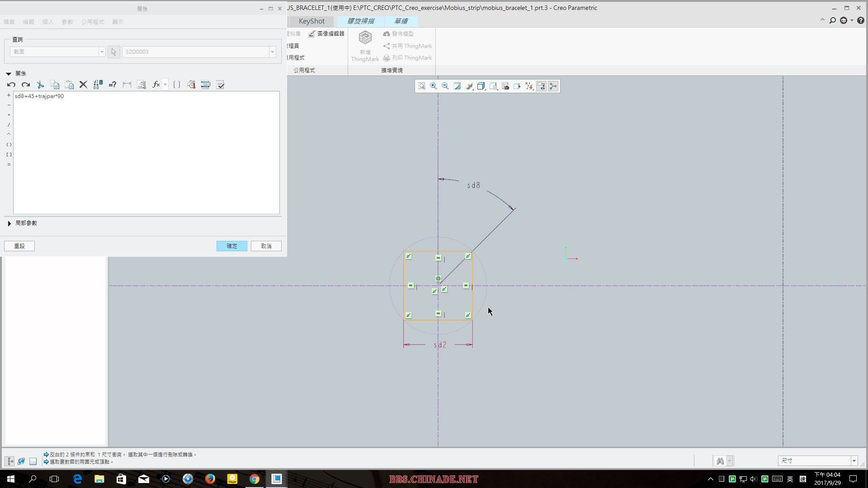Viewport: 868px width, 488px height.
Task: Click the sort relations icon
Action: point(206,84)
